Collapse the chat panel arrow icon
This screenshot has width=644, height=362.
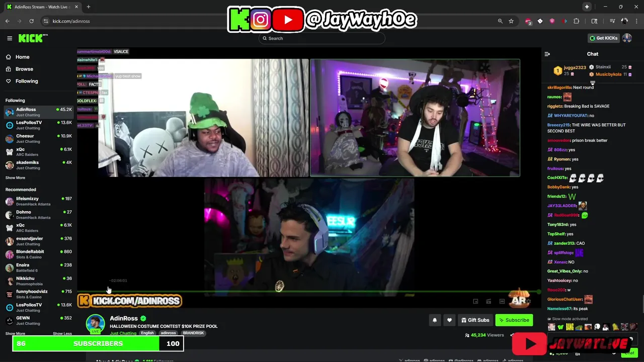click(547, 54)
